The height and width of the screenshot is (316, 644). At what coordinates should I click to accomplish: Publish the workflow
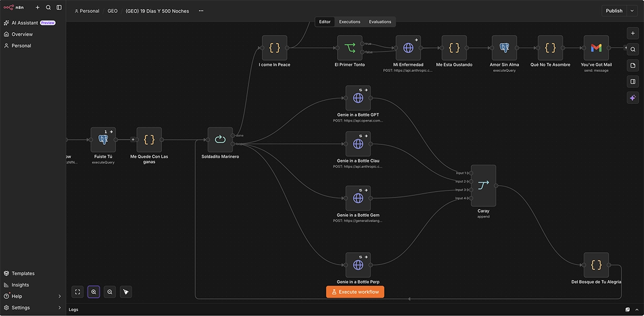click(614, 11)
